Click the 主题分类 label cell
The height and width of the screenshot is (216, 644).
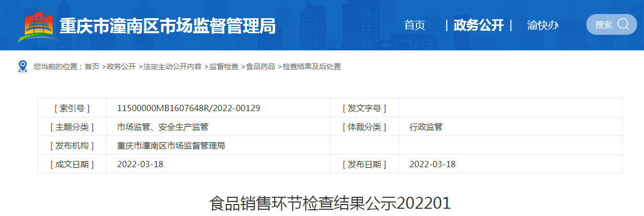click(x=72, y=127)
